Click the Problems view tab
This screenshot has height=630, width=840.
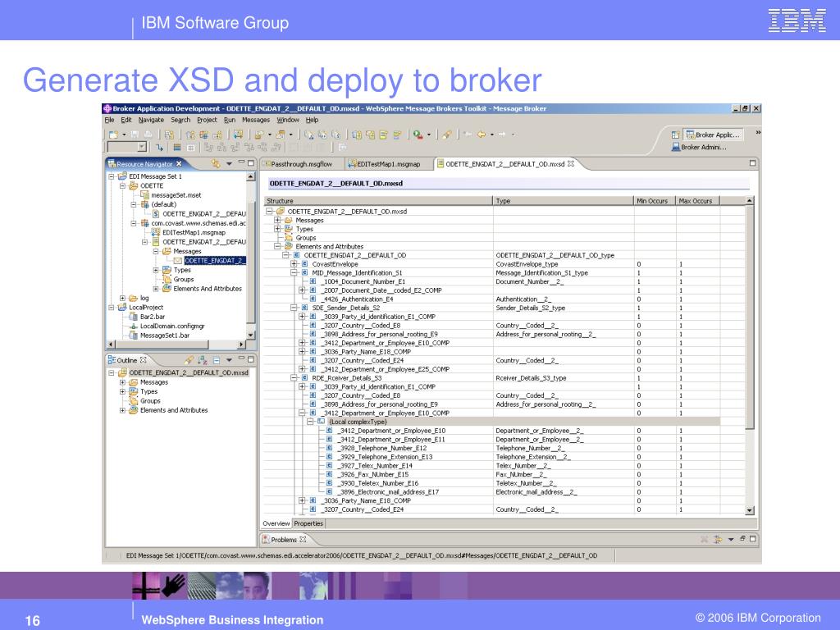pyautogui.click(x=284, y=540)
